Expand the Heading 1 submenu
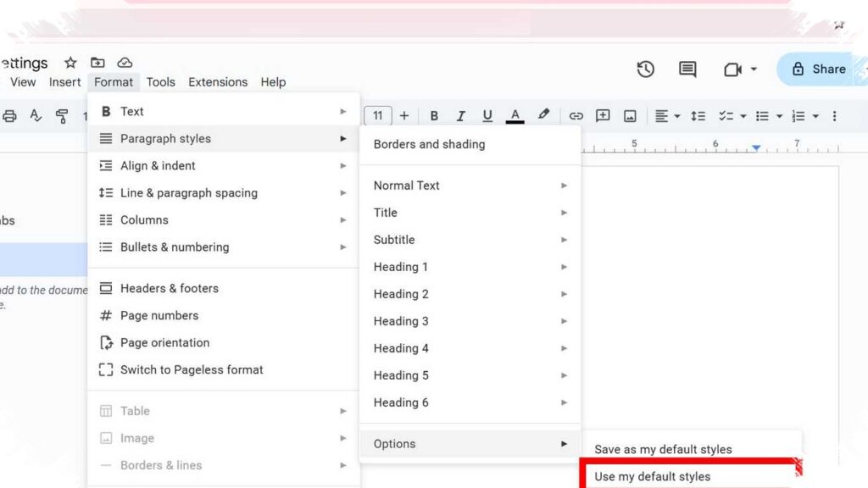868x488 pixels. click(470, 267)
